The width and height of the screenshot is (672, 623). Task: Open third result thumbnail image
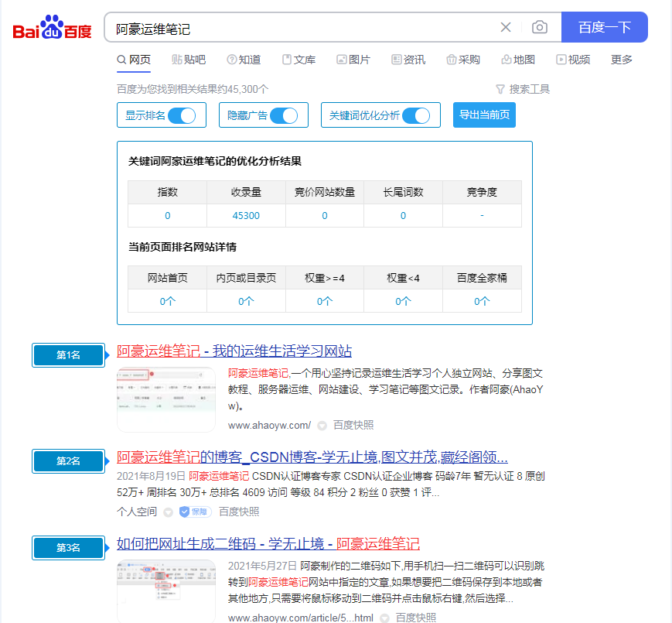pos(165,590)
